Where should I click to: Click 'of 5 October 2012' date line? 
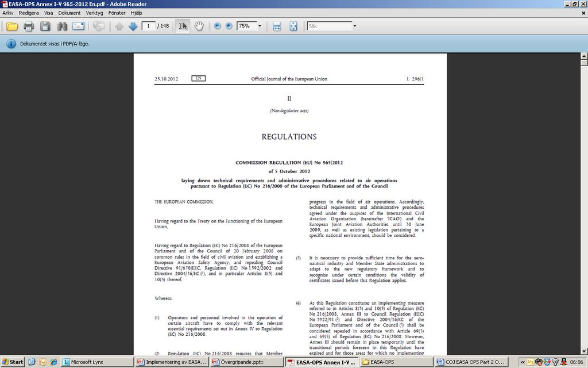(289, 171)
